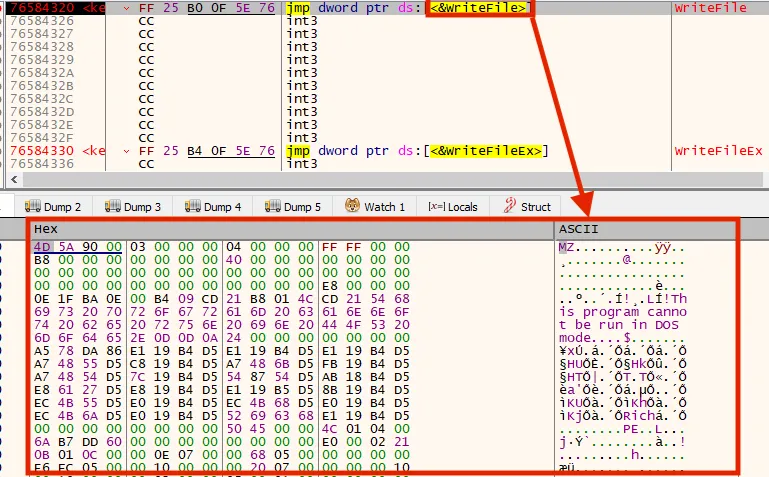This screenshot has height=477, width=769.
Task: Select the 45 byte of the PE signature
Action: [257, 428]
